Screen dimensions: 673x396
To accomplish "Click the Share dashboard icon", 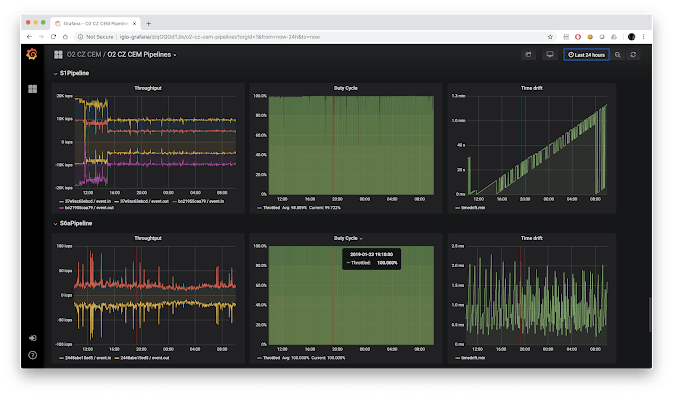I will (528, 54).
